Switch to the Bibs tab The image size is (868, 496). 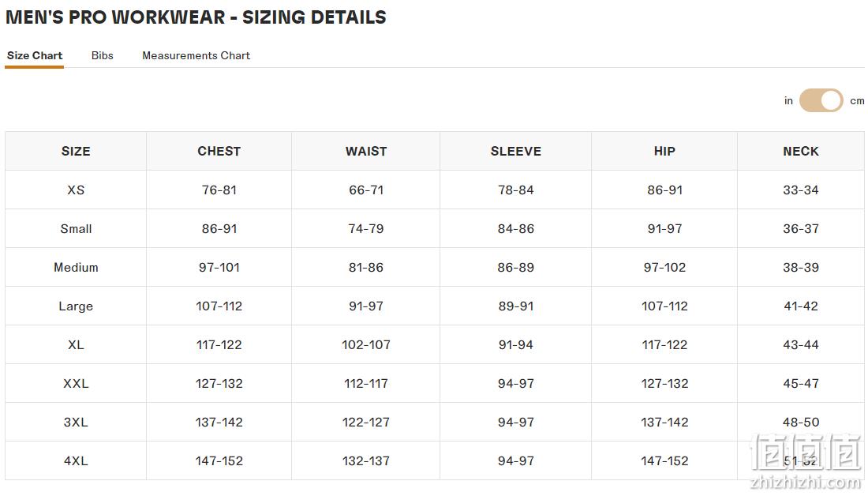click(x=103, y=55)
